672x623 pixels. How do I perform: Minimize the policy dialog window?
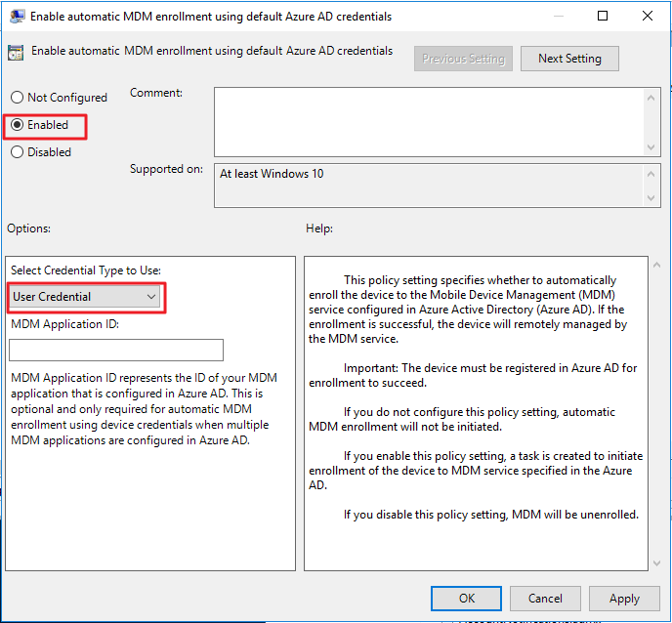(x=559, y=16)
